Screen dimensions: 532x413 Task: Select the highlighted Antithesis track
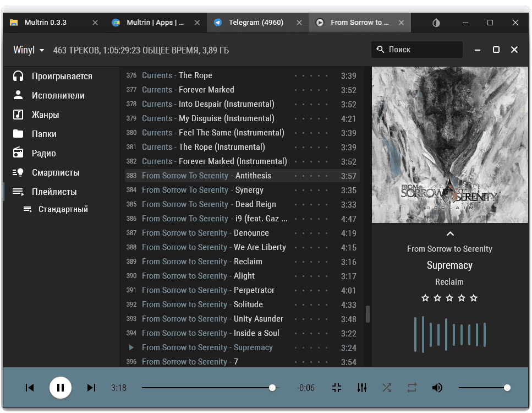click(242, 176)
